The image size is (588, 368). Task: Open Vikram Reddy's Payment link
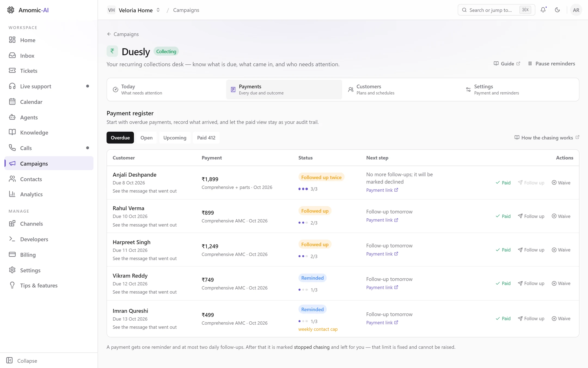(x=382, y=287)
